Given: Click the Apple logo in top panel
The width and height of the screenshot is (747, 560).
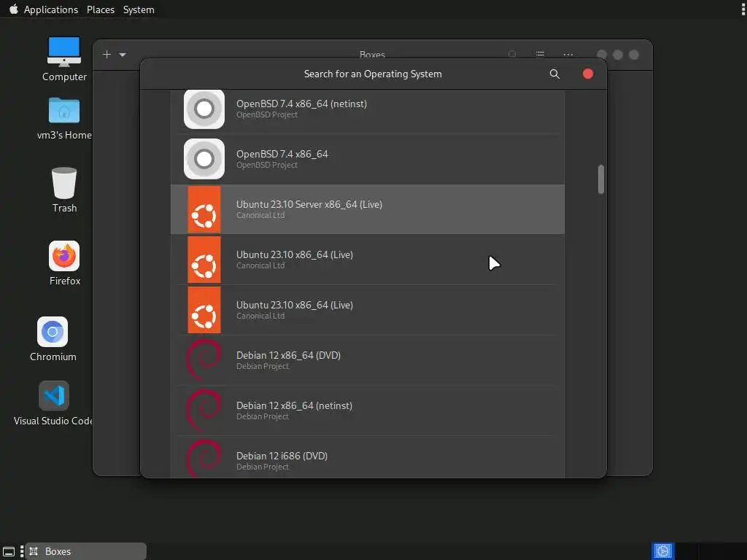Looking at the screenshot, I should coord(13,9).
